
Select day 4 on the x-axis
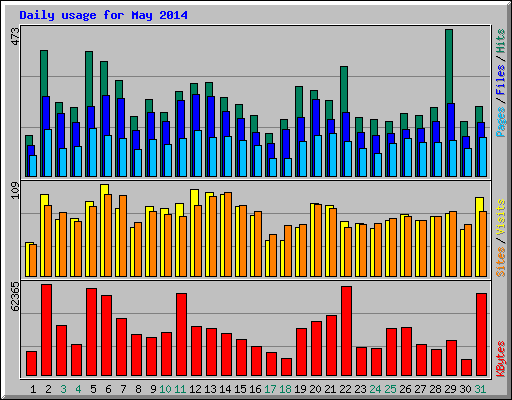[x=78, y=389]
